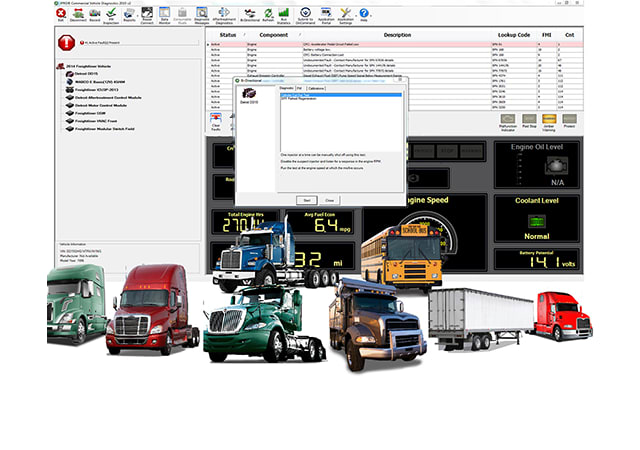Image resolution: width=640 pixels, height=450 pixels.
Task: Select Detroit DD15 in the vehicle tree
Action: click(x=86, y=74)
